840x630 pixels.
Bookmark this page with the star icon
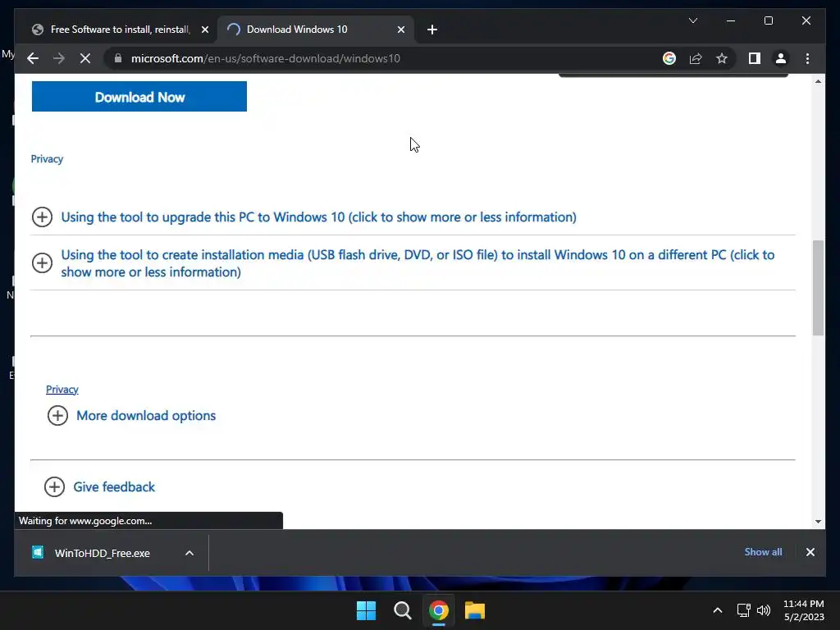[722, 58]
